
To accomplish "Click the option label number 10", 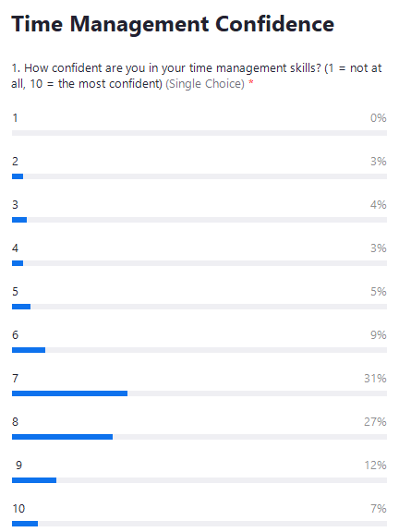I will pos(18,509).
